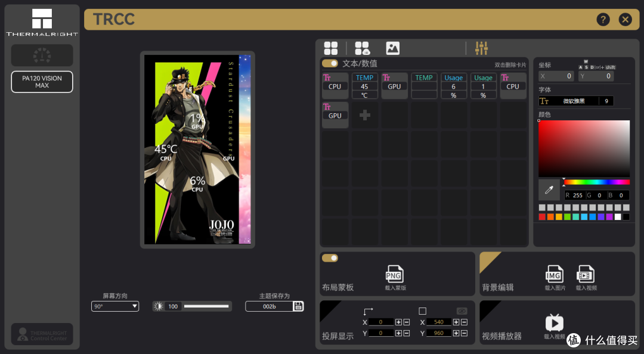Screen dimensions: 644x354
Task: Click the 载入蒙版 PNG icon
Action: pyautogui.click(x=394, y=274)
